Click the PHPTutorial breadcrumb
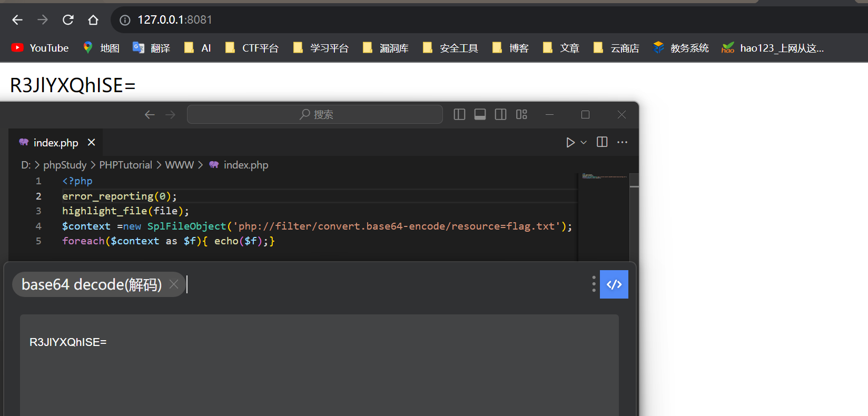This screenshot has width=868, height=416. [125, 165]
